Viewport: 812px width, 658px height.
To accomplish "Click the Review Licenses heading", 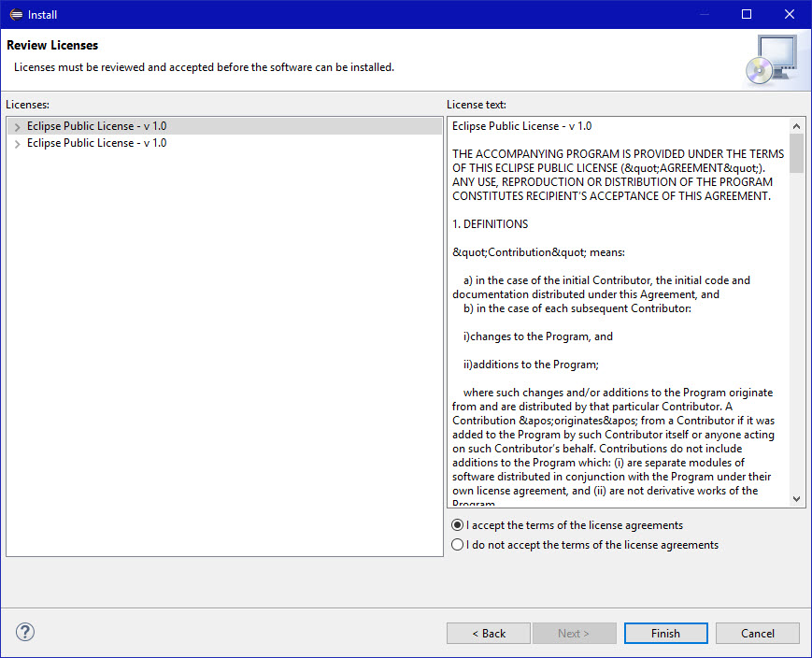I will coord(51,44).
